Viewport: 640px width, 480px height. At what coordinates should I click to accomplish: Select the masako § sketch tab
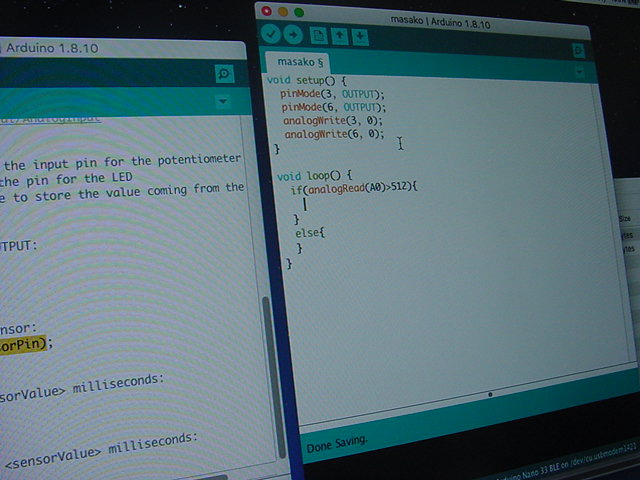pyautogui.click(x=300, y=62)
